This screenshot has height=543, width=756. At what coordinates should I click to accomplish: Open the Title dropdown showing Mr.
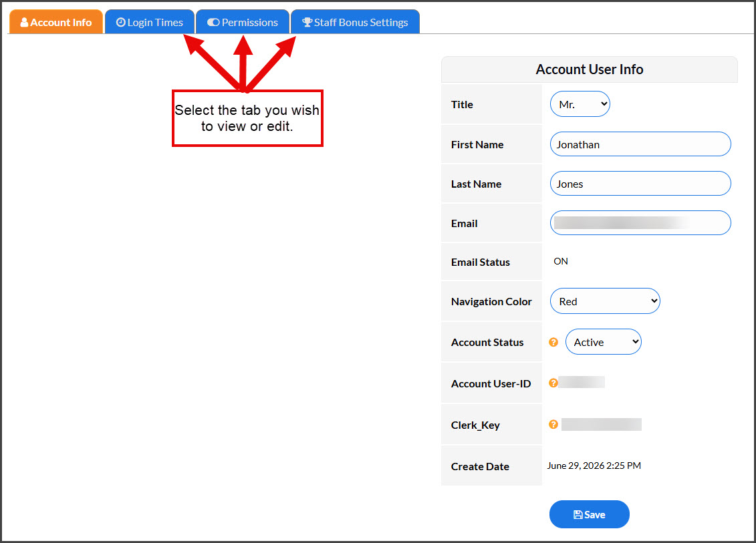tap(580, 104)
